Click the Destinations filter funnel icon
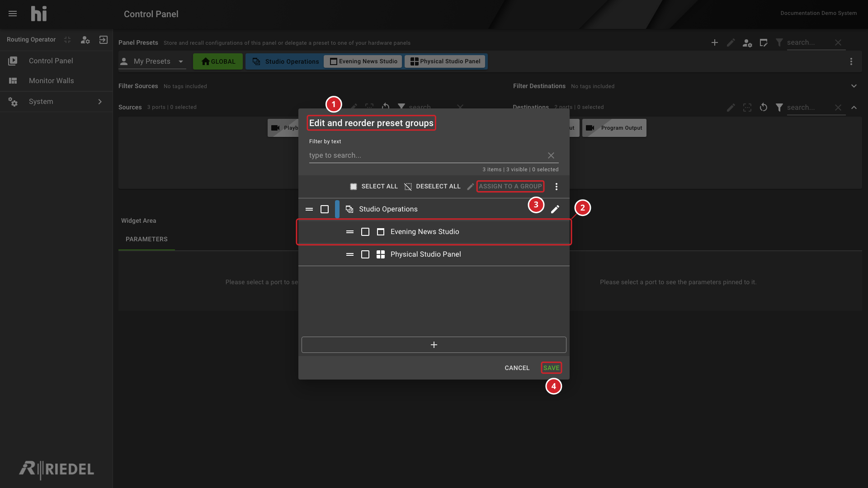Viewport: 868px width, 488px height. [x=779, y=108]
